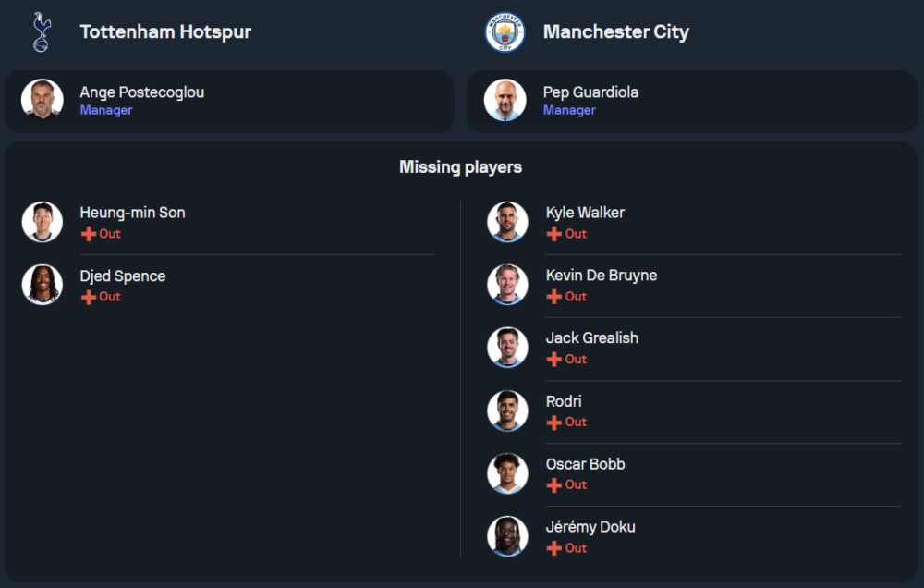Viewport: 924px width, 588px height.
Task: Click Oscar Bobb's player avatar
Action: pyautogui.click(x=507, y=473)
